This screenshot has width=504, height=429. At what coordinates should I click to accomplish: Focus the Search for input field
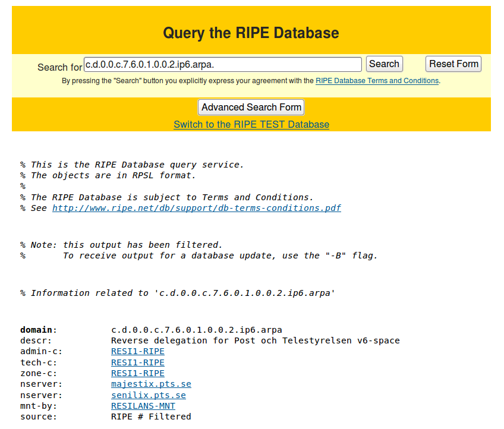223,64
